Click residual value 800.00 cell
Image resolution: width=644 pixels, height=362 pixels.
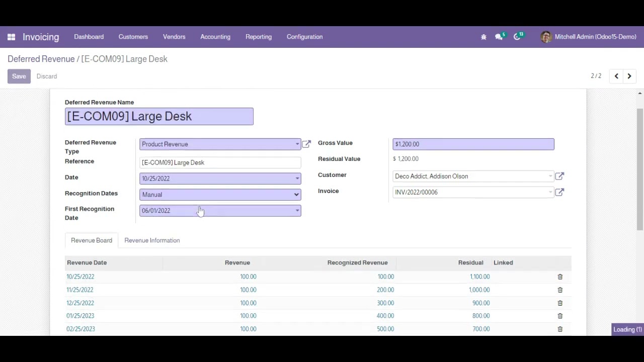click(x=481, y=316)
